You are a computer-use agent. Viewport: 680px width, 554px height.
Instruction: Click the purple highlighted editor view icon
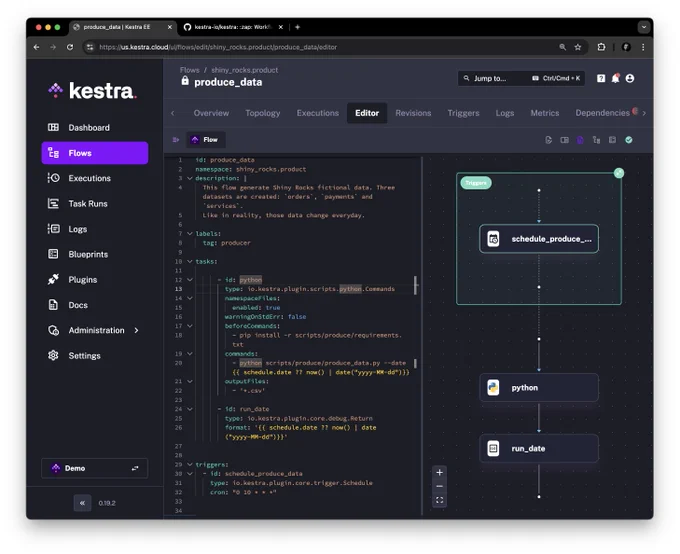(580, 140)
